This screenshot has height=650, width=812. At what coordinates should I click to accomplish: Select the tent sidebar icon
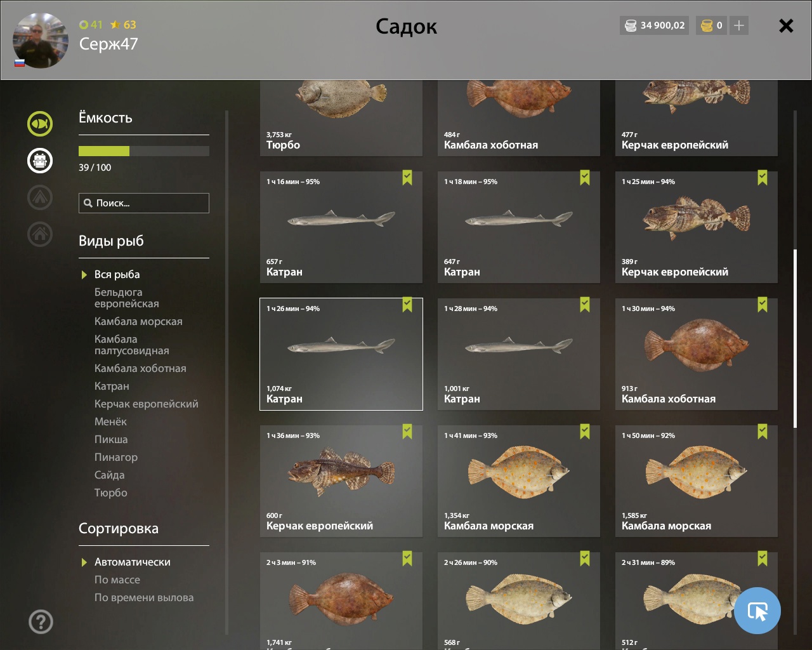coord(40,197)
